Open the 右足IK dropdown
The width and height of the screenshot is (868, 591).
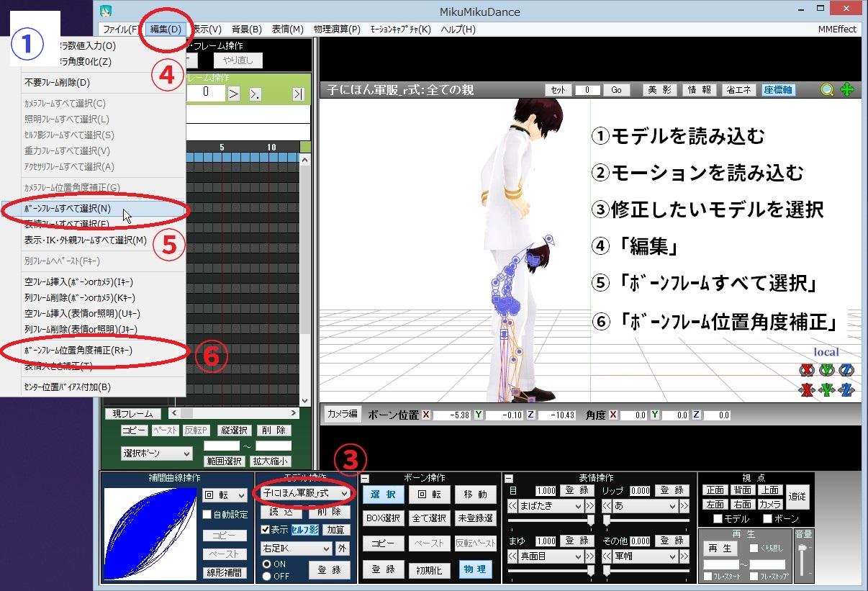coord(296,549)
